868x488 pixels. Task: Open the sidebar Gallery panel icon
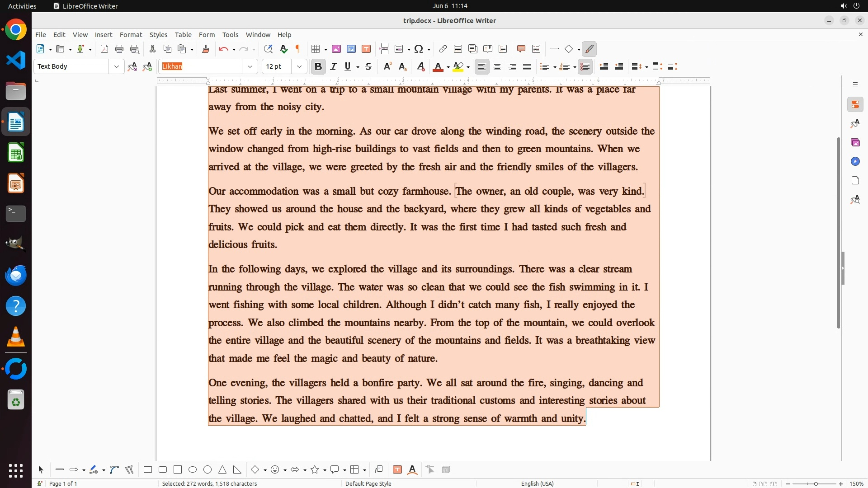pyautogui.click(x=855, y=143)
